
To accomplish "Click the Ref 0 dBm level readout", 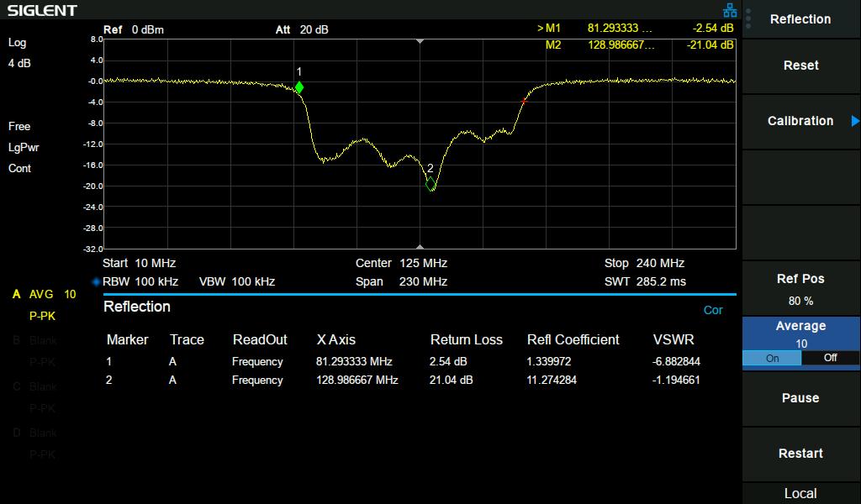I will 134,30.
